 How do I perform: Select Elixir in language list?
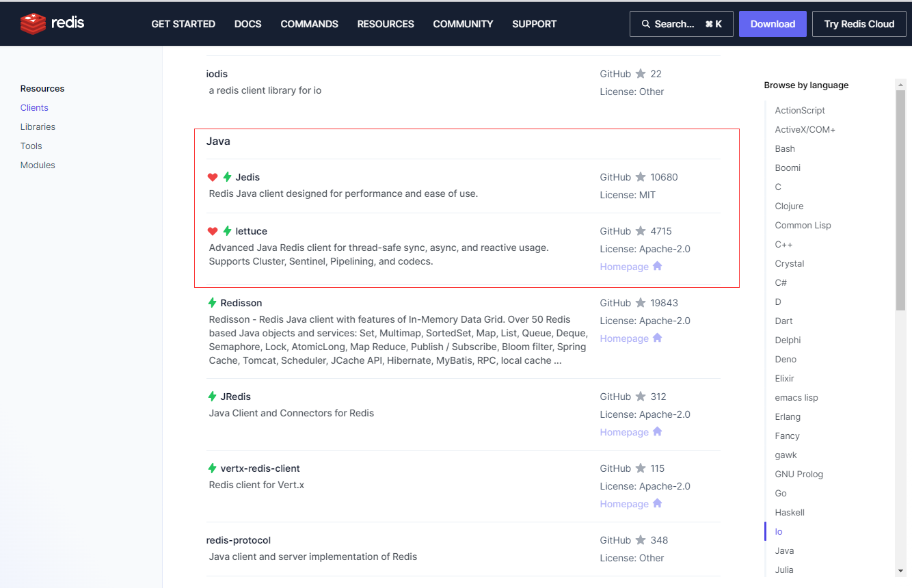(x=784, y=378)
